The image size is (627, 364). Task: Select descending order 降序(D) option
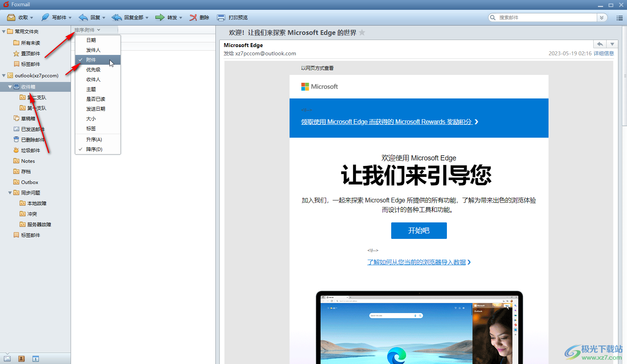94,149
